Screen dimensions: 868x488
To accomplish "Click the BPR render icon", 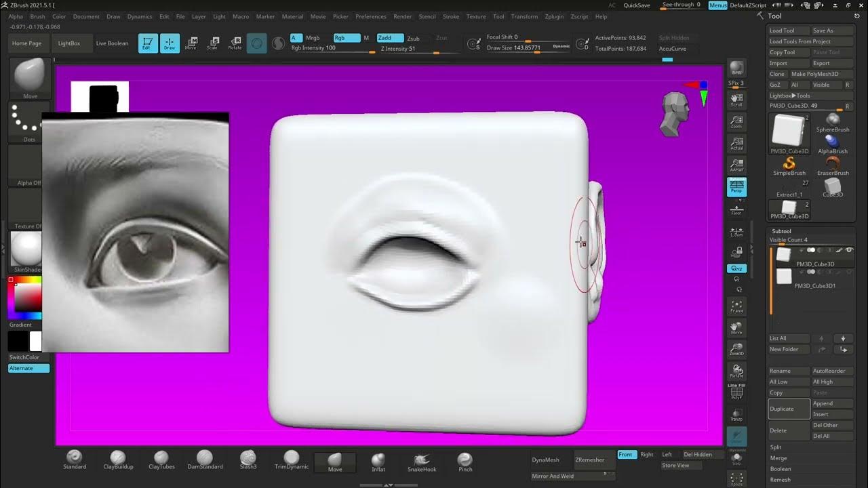I will pyautogui.click(x=736, y=68).
